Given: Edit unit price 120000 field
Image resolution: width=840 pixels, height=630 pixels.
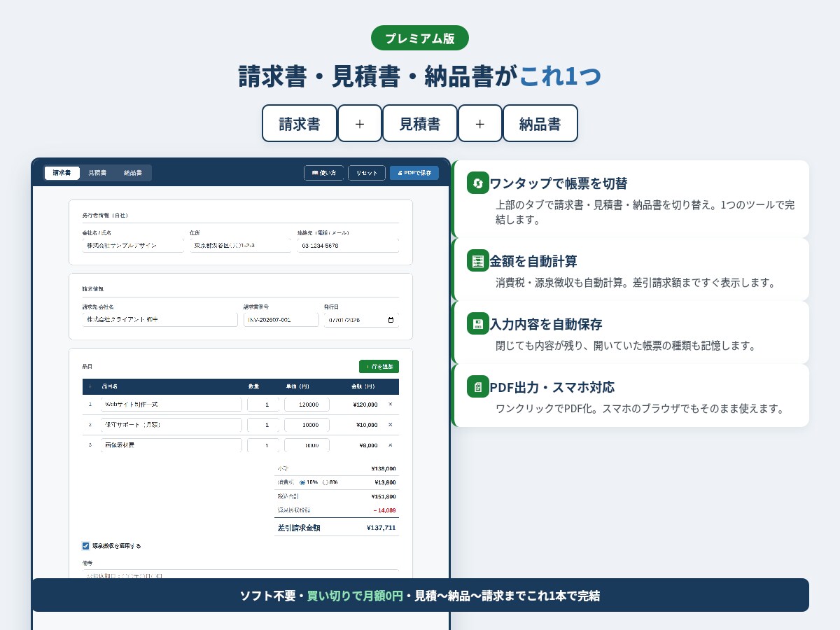Looking at the screenshot, I should coord(307,405).
